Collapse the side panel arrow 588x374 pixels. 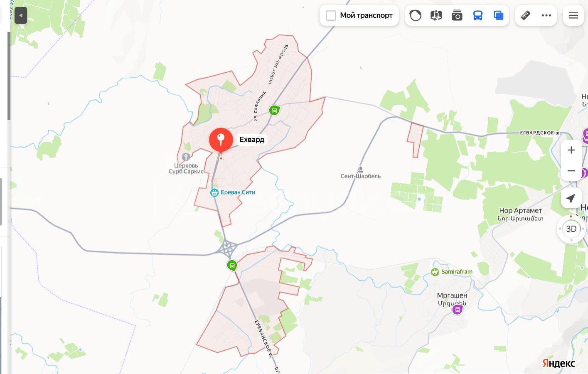[21, 15]
